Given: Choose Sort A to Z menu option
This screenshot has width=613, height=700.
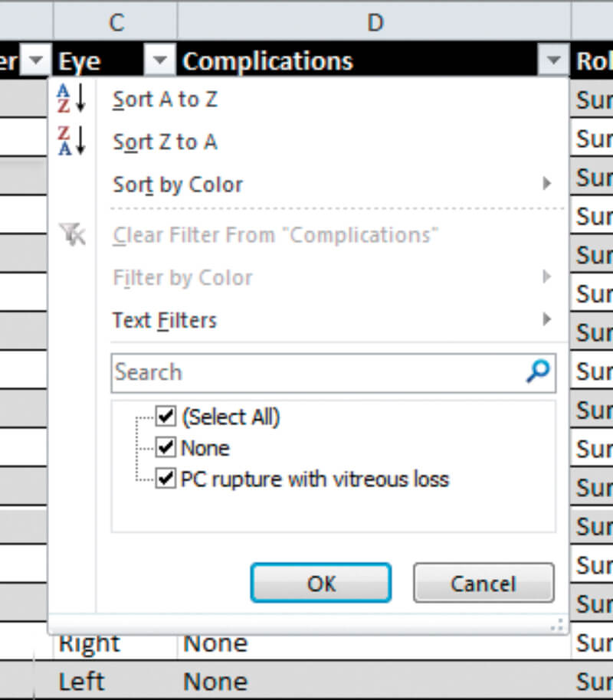Looking at the screenshot, I should pos(165,100).
